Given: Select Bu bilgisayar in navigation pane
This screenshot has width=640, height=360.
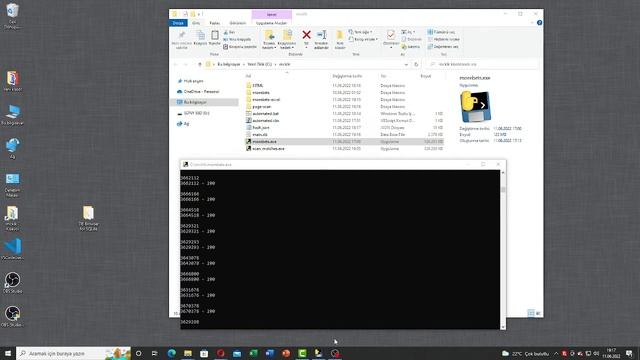Looking at the screenshot, I should (x=204, y=102).
